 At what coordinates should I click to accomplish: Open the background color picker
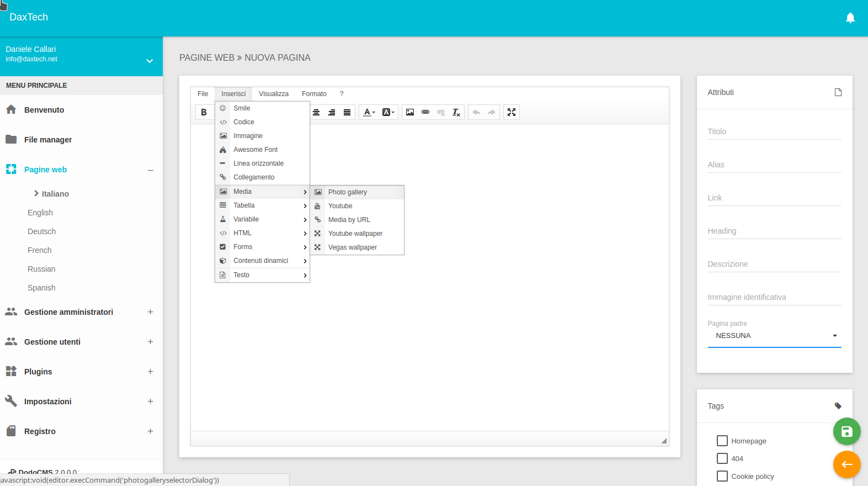(x=388, y=112)
